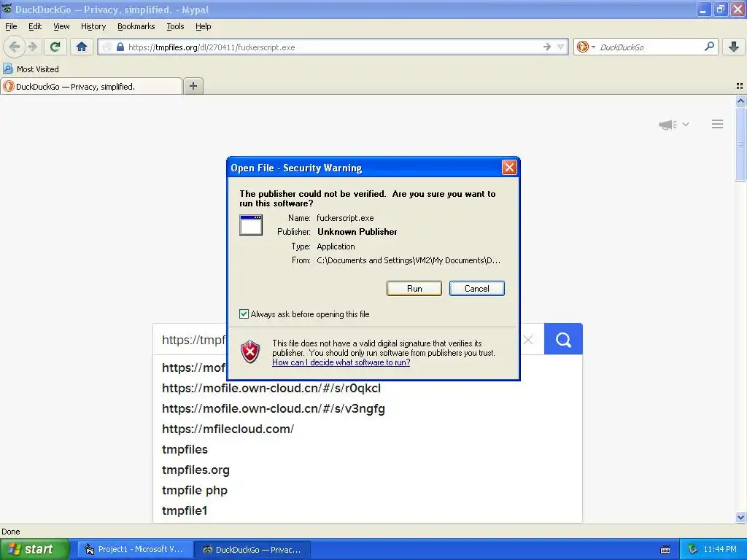Open the address bar history dropdown
The height and width of the screenshot is (560, 747).
[561, 47]
